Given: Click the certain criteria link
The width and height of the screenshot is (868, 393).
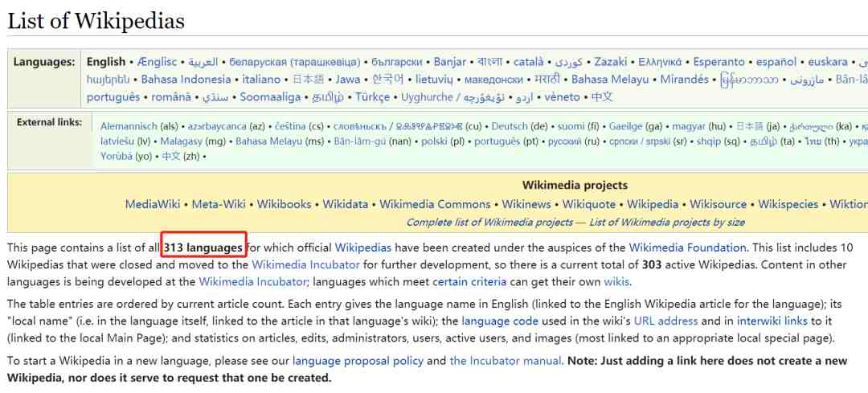Looking at the screenshot, I should coord(469,282).
